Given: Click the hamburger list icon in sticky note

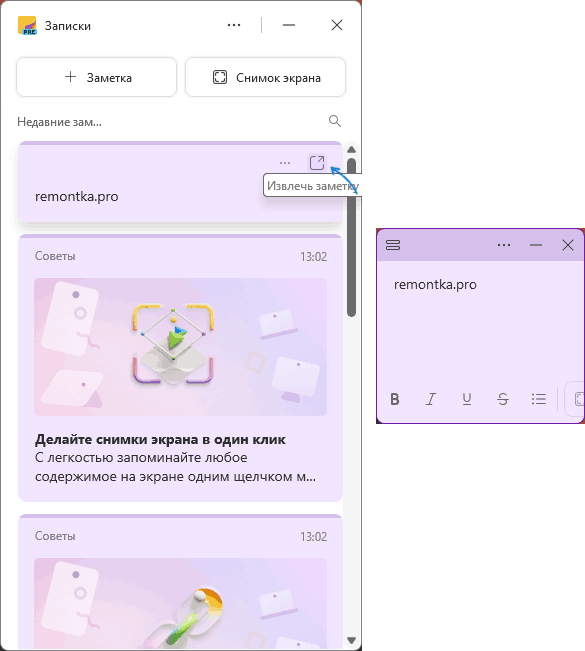Looking at the screenshot, I should 393,245.
